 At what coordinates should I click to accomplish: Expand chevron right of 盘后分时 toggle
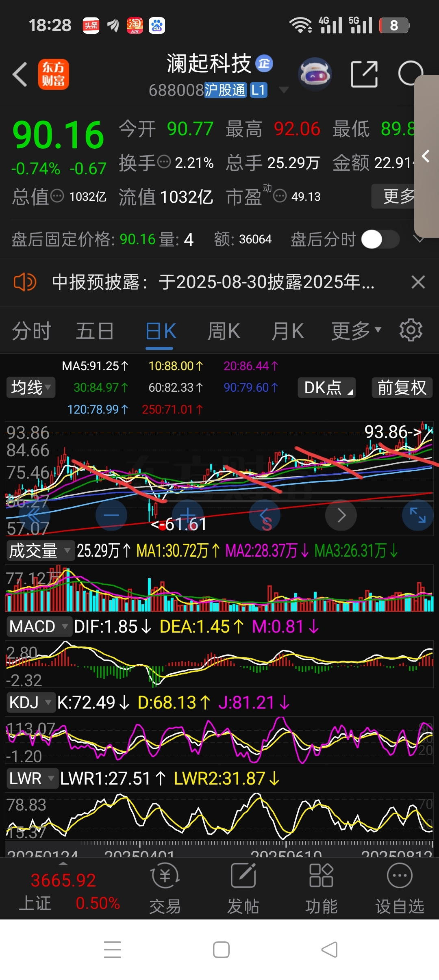[x=419, y=239]
